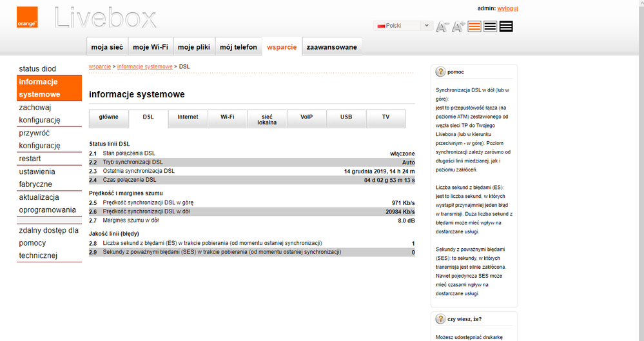Image resolution: width=644 pixels, height=341 pixels.
Task: Select the black-on-white contrast theme icon
Action: pos(490,26)
